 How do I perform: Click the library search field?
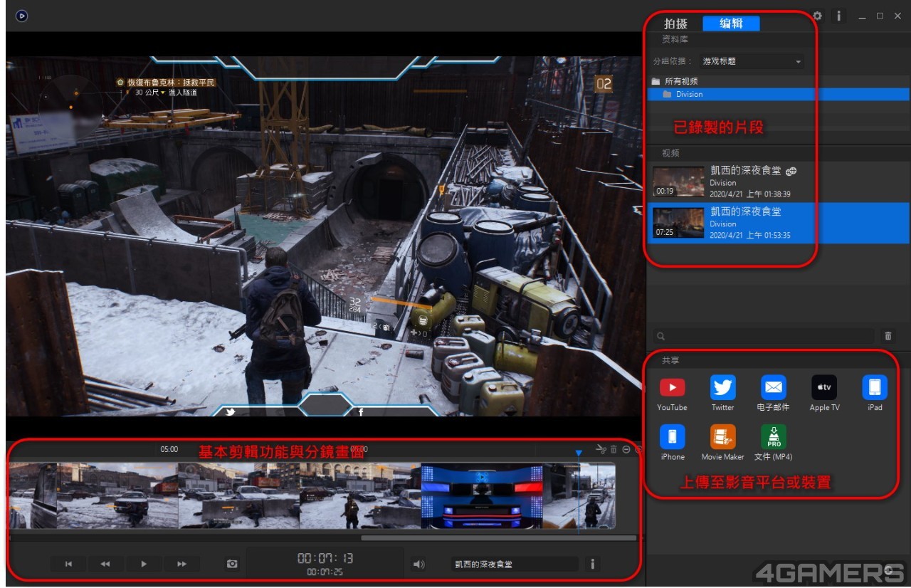(x=764, y=336)
